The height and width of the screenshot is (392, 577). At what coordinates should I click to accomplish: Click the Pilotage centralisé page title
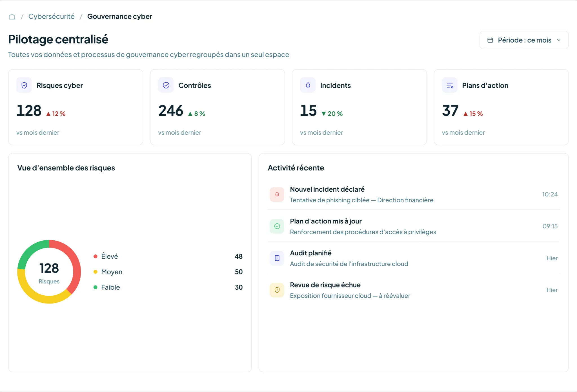(58, 39)
